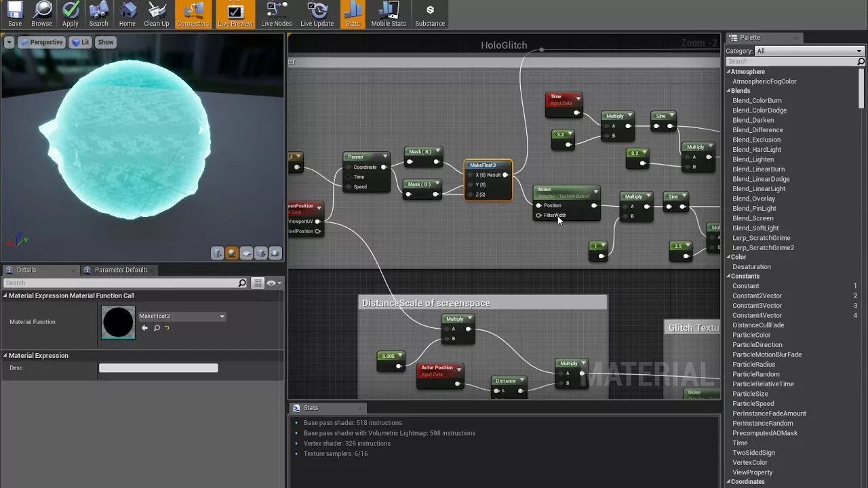Image resolution: width=868 pixels, height=488 pixels.
Task: Open the Category All dropdown
Action: click(809, 51)
